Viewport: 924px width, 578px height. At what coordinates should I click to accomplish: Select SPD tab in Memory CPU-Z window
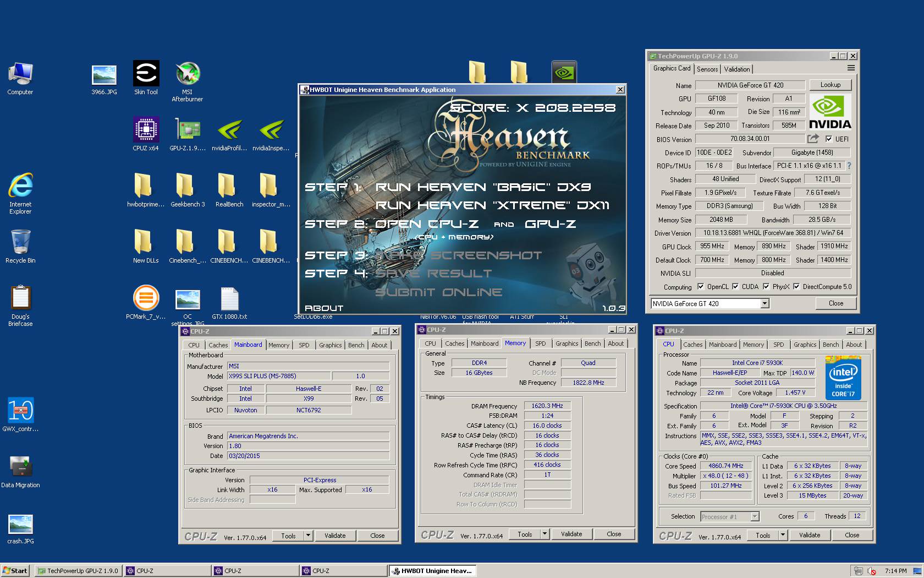coord(541,343)
